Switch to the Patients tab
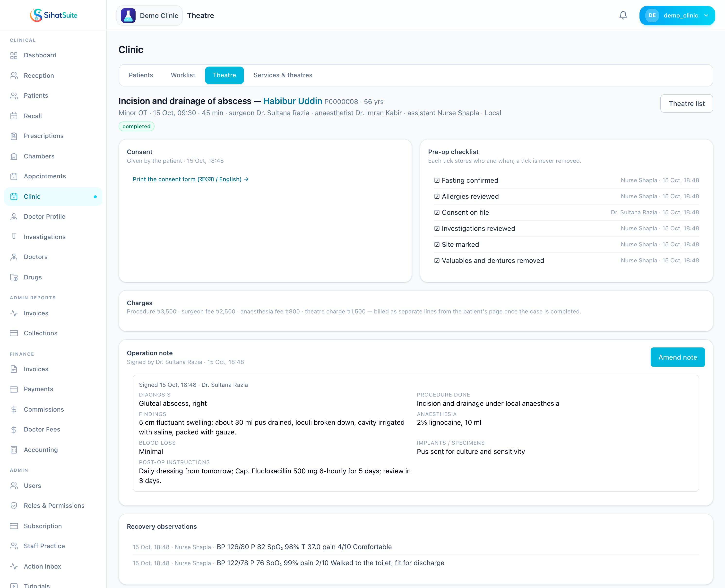The height and width of the screenshot is (588, 725). coord(141,75)
